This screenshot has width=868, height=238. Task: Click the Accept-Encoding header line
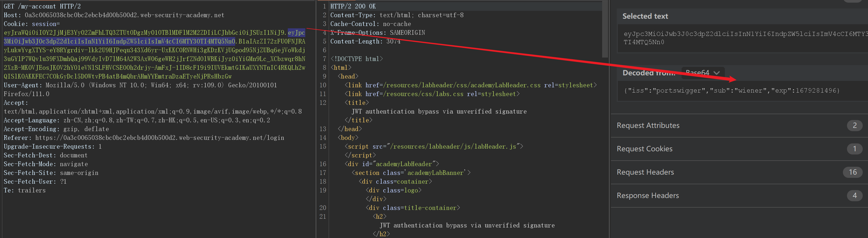tap(56, 129)
